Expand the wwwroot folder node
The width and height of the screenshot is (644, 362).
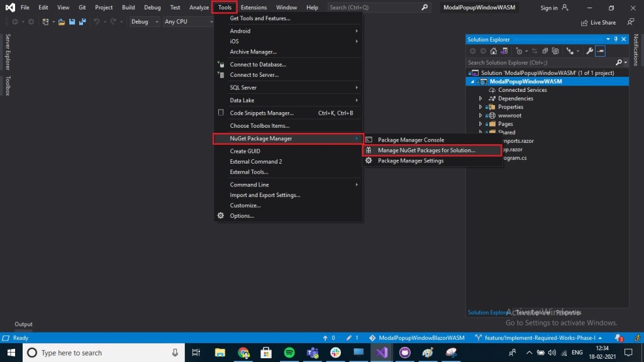(x=480, y=116)
